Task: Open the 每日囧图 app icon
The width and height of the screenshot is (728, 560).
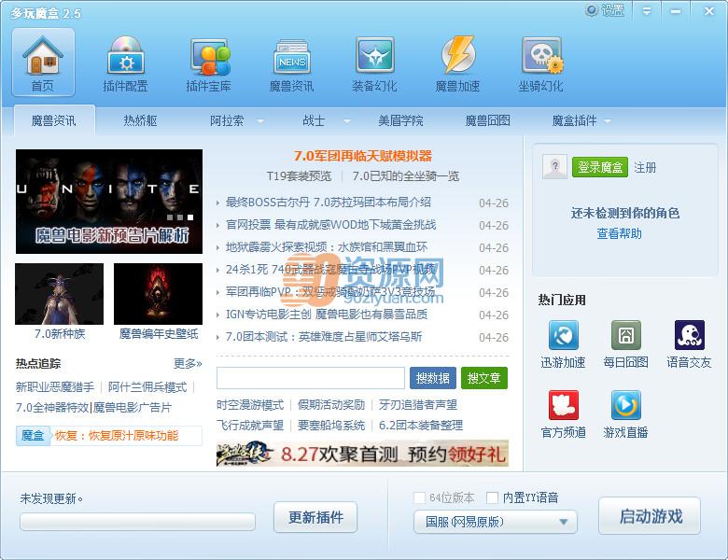Action: 626,335
